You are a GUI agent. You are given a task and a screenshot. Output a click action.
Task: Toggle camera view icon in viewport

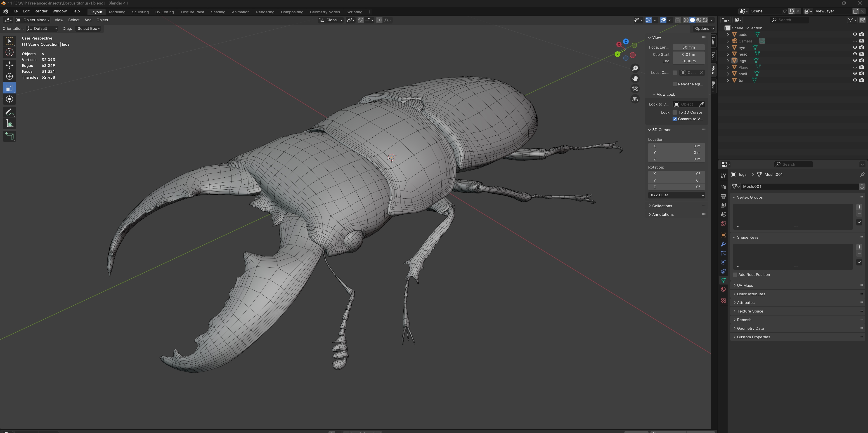[635, 89]
